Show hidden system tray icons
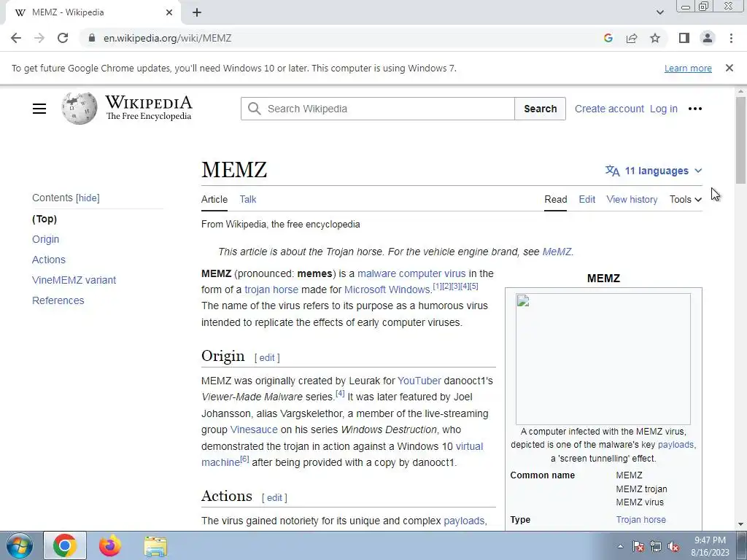 click(x=620, y=546)
